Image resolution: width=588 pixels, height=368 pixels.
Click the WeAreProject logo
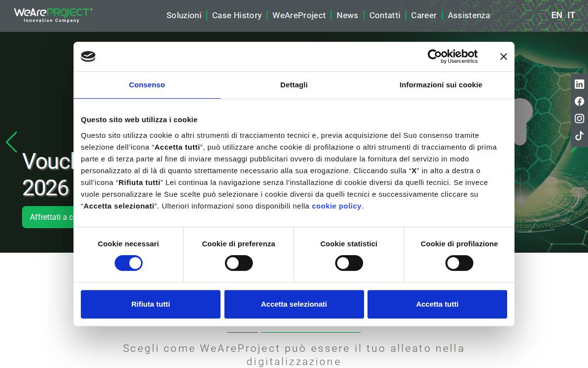(53, 15)
